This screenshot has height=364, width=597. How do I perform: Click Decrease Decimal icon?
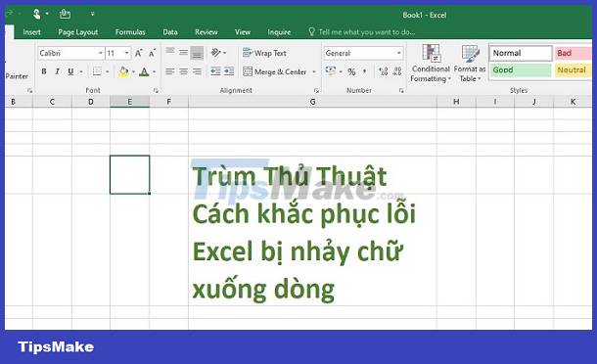pos(397,71)
